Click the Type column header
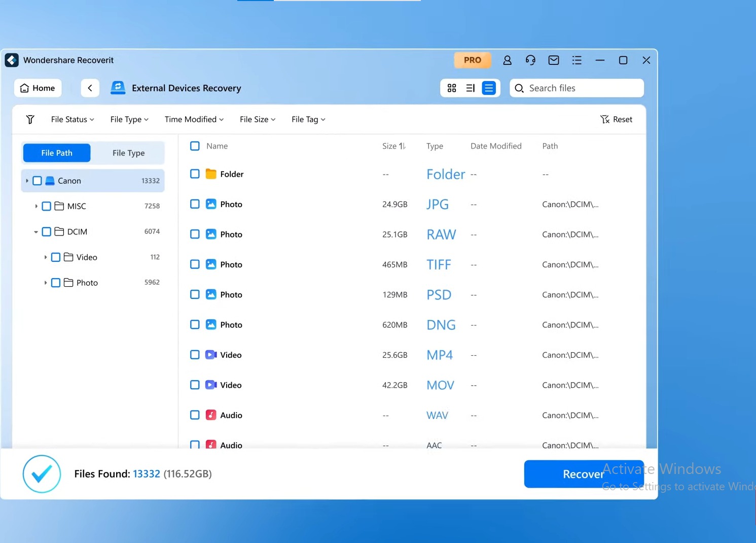 (435, 146)
